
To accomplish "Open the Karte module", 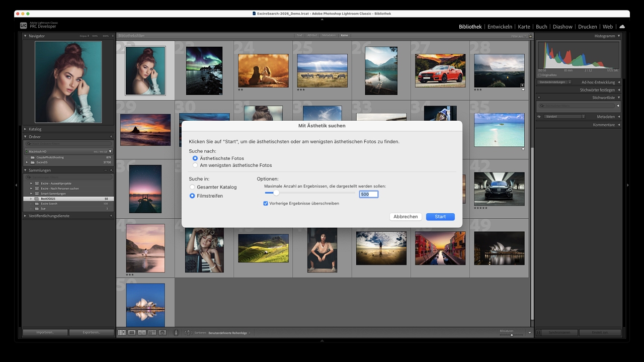I will coord(524,27).
